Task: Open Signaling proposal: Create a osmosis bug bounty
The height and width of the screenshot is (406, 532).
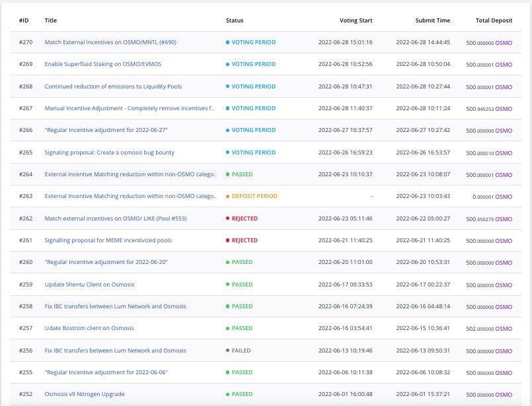Action: (109, 152)
